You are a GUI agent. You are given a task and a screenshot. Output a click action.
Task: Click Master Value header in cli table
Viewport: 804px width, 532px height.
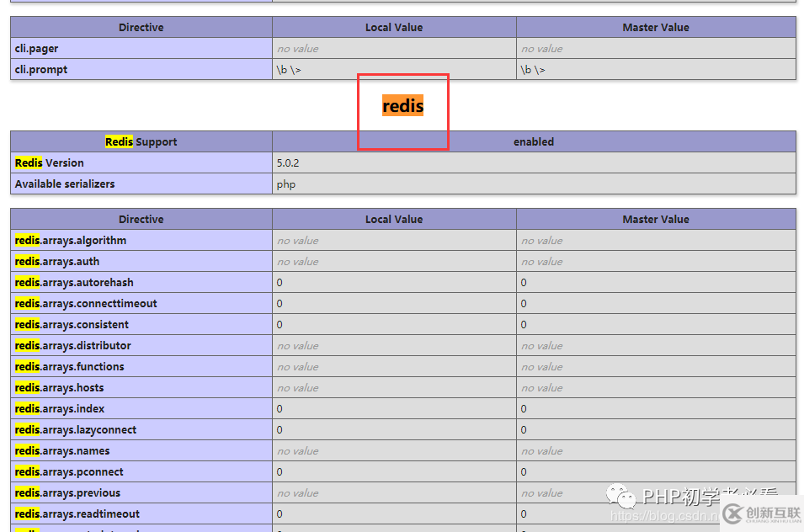(656, 27)
